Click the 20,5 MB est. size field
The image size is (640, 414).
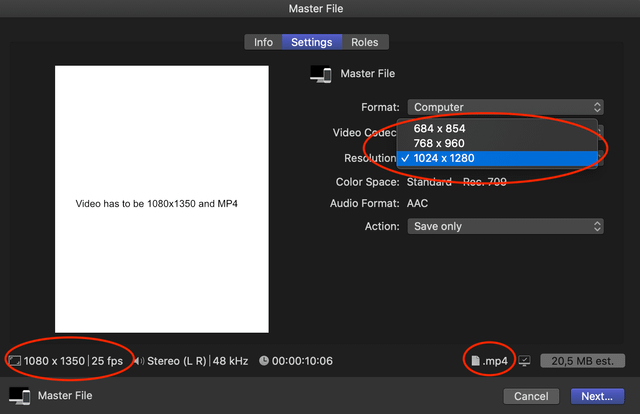(x=582, y=361)
